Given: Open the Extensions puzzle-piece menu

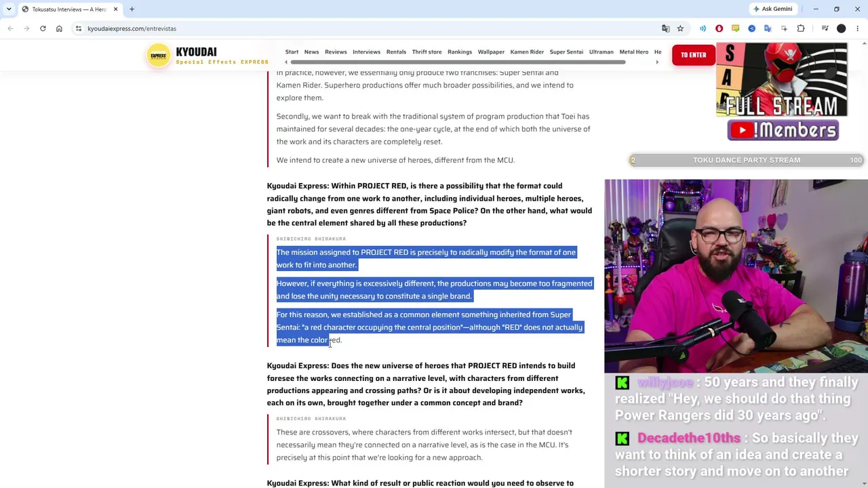Looking at the screenshot, I should (x=801, y=28).
